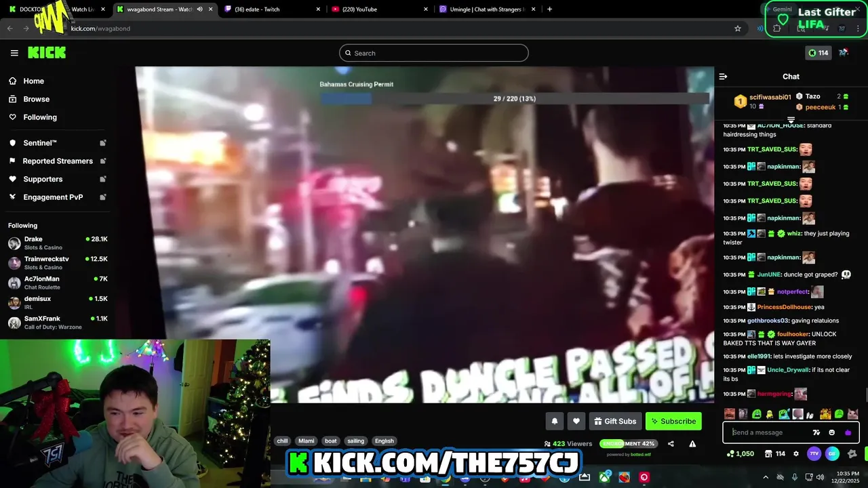Click the Bahamas Cruising Permit progress bar
Viewport: 868px width, 488px height.
[x=514, y=98]
